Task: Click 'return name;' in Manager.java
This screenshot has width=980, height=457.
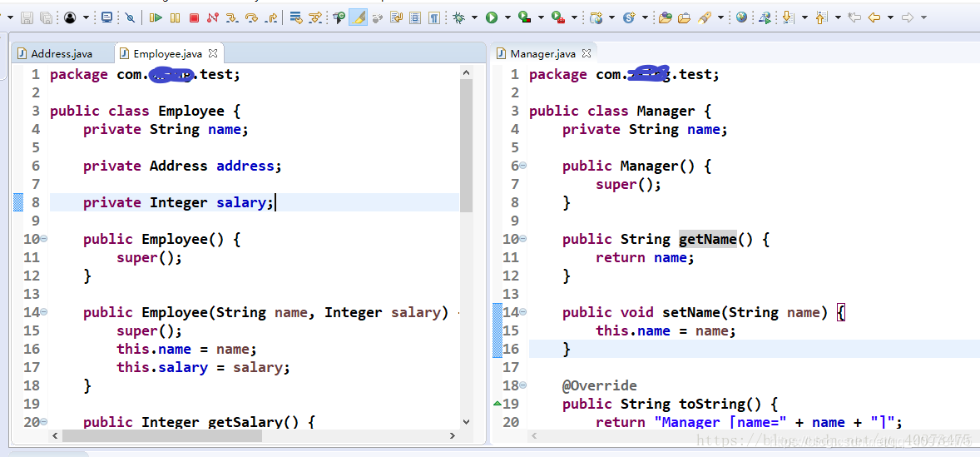Action: [x=645, y=257]
